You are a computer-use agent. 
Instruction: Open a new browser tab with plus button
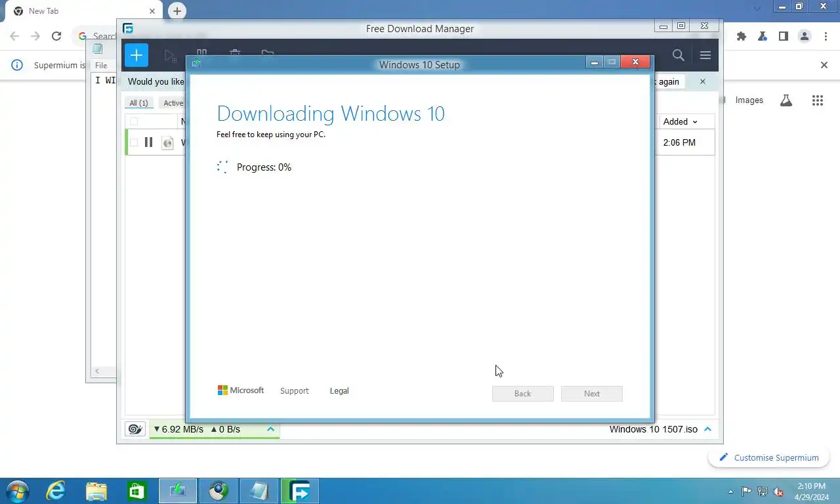pyautogui.click(x=177, y=11)
